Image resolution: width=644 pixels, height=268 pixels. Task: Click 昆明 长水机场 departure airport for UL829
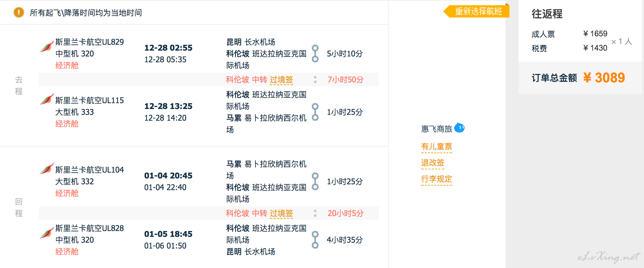251,42
